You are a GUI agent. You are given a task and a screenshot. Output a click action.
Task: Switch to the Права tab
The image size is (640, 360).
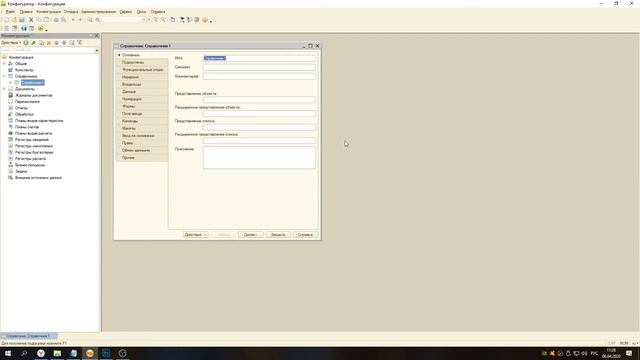point(142,143)
